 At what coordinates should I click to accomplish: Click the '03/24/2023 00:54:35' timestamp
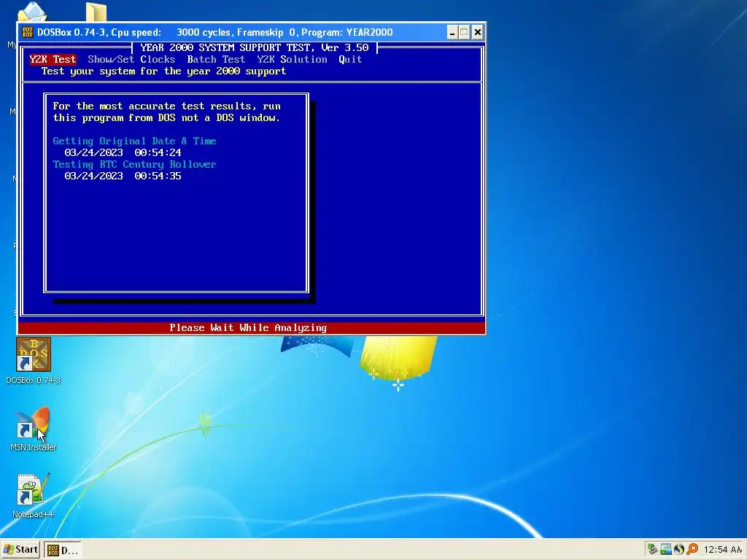[123, 176]
